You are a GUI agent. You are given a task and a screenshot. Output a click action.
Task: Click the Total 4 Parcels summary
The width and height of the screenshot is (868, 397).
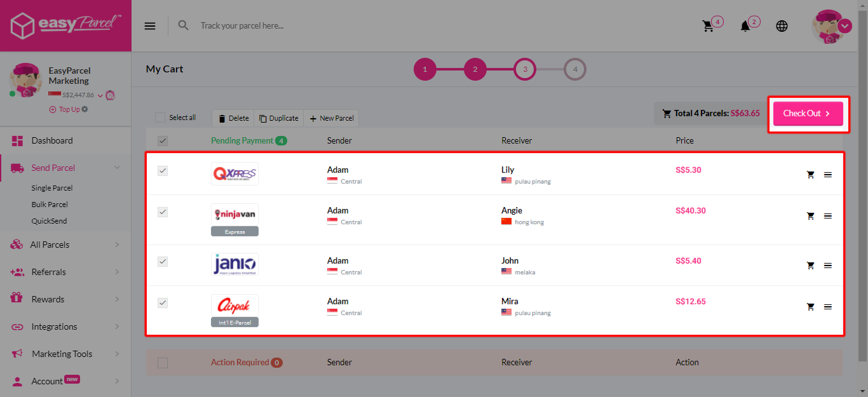[x=711, y=114]
